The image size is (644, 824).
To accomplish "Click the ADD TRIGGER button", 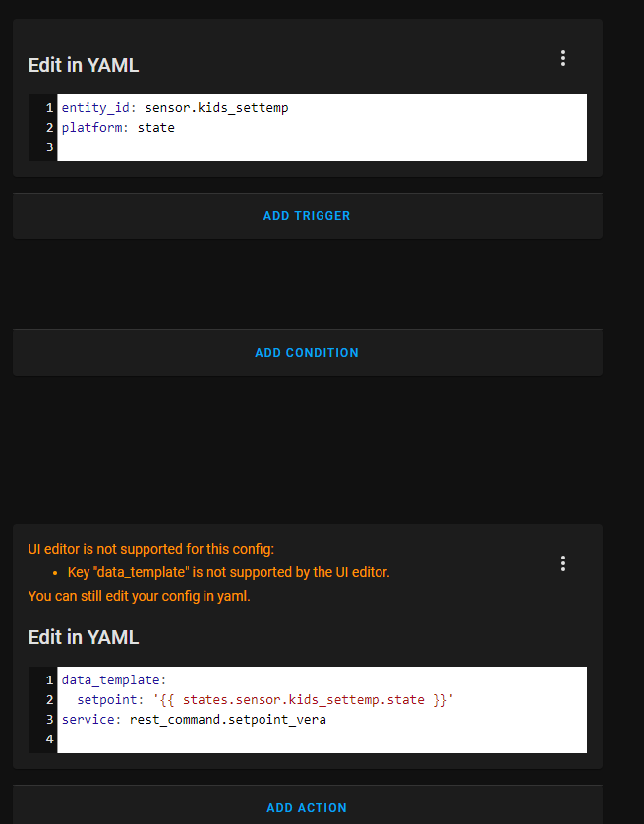I will (x=307, y=216).
